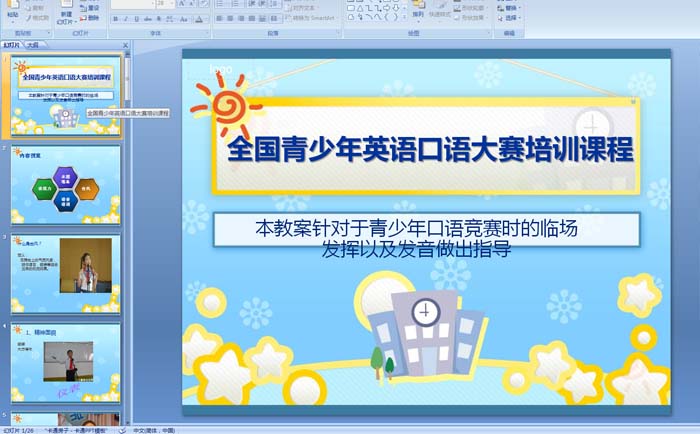Select the Curve shape
The image size is (700, 434).
[378, 17]
